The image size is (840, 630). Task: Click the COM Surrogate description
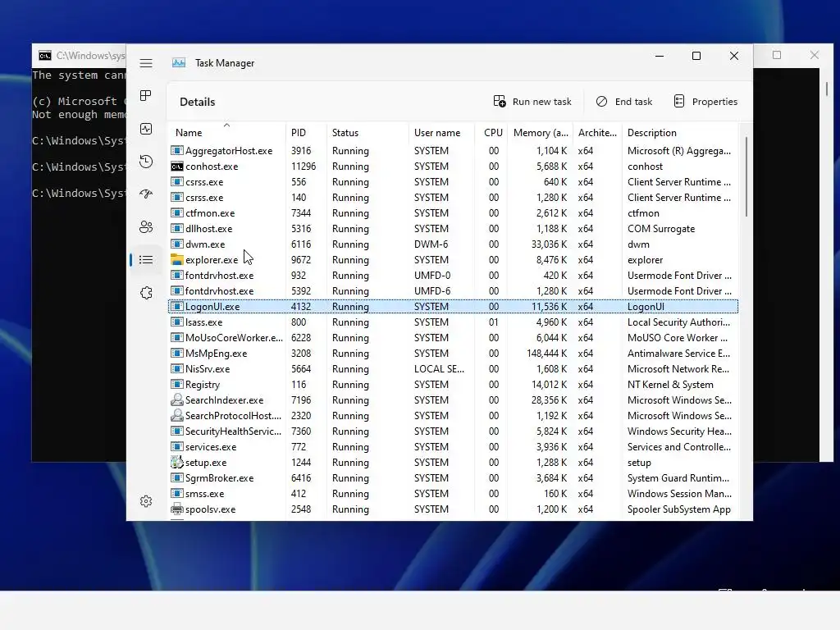click(661, 229)
